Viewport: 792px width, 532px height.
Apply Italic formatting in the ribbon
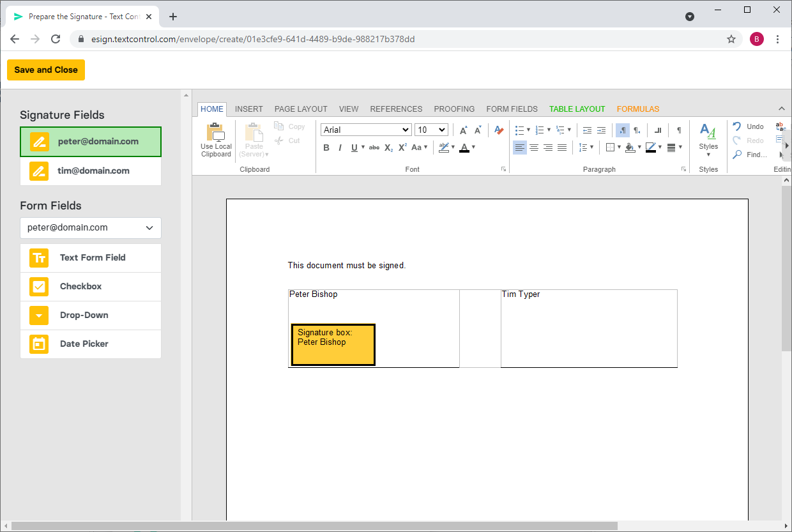[340, 148]
